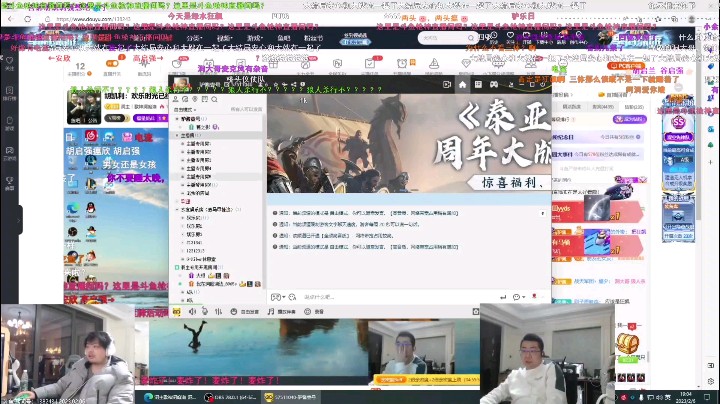Open the 排行榜 ranking icon in left sidebar
The image size is (720, 404).
pos(9,93)
